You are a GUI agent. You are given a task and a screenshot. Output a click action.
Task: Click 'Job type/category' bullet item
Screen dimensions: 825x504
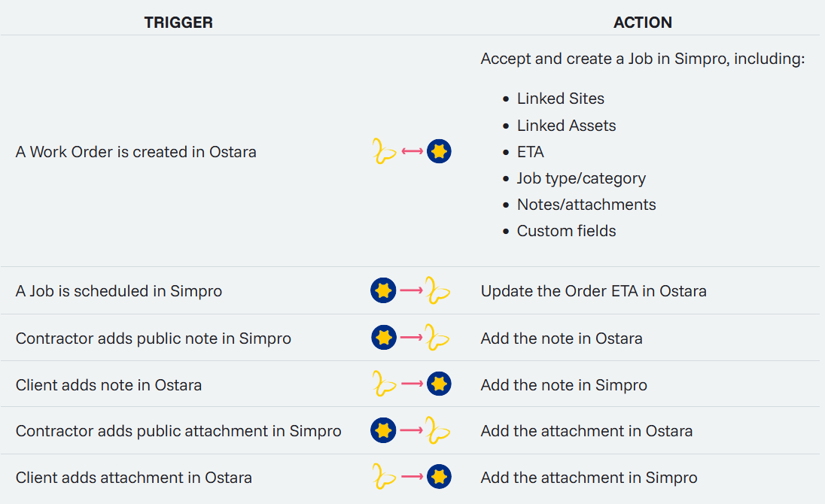point(581,178)
